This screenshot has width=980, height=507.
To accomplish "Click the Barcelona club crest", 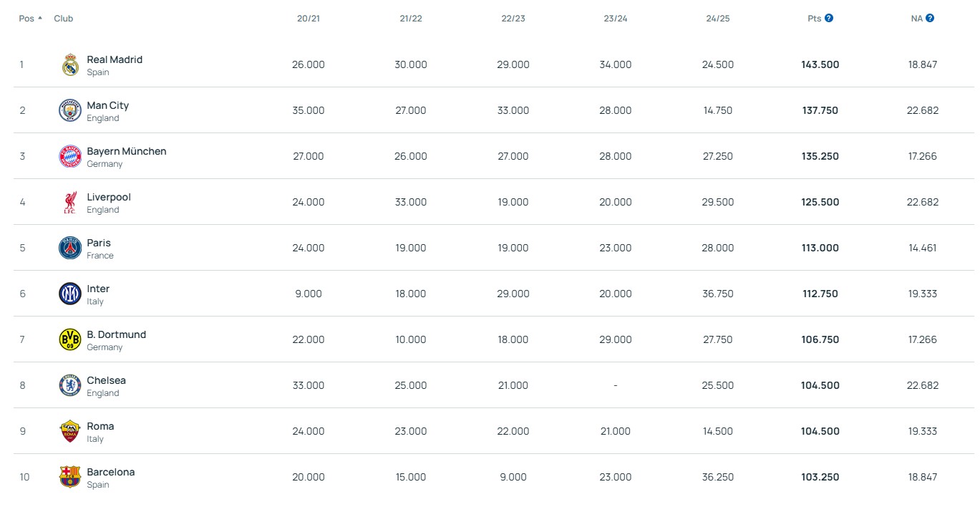I will [x=70, y=477].
